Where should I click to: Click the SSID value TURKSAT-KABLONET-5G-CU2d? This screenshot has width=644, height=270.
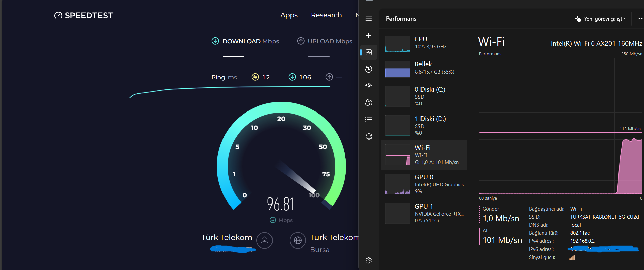point(604,217)
